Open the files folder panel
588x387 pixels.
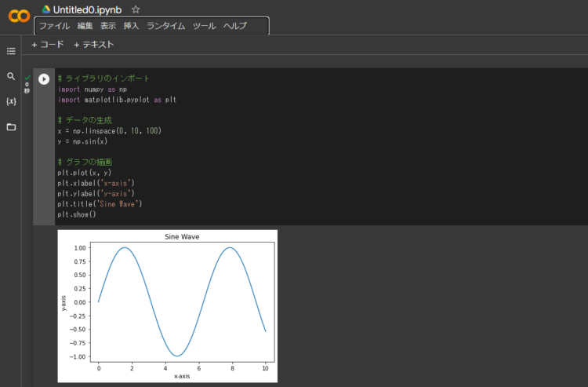11,127
